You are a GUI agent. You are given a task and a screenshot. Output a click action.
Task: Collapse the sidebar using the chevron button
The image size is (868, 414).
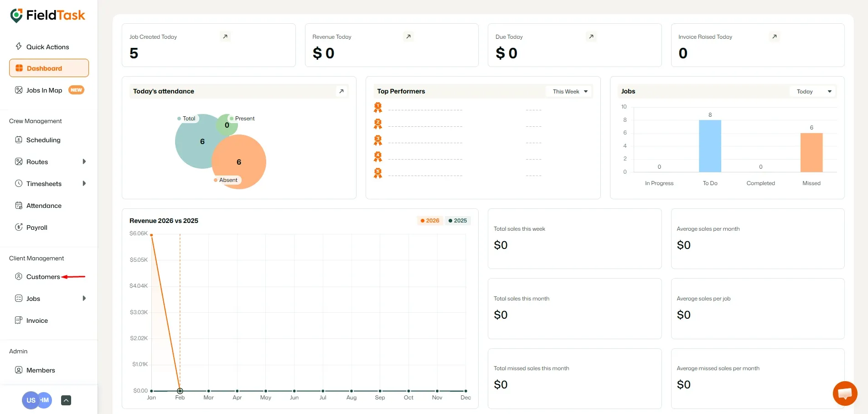click(66, 400)
